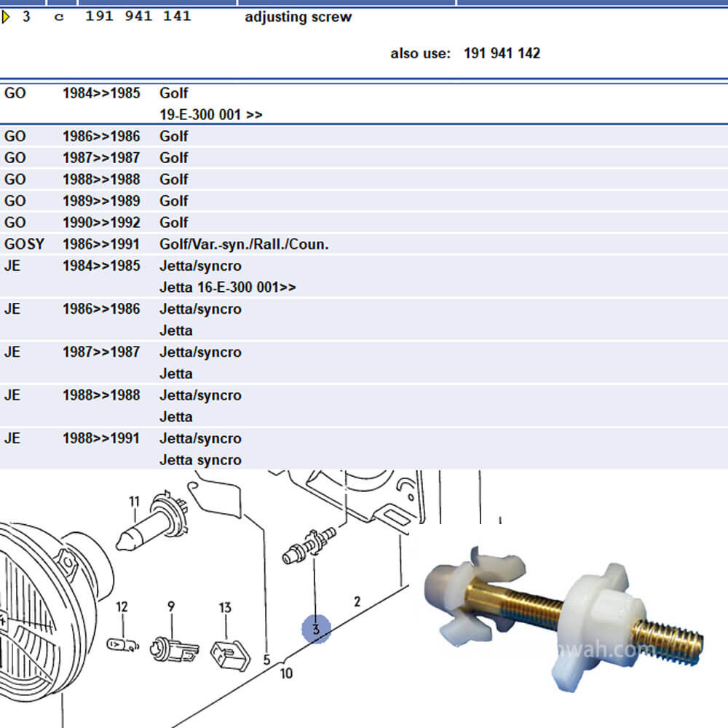Click alternate part number 191 941 142

[502, 52]
